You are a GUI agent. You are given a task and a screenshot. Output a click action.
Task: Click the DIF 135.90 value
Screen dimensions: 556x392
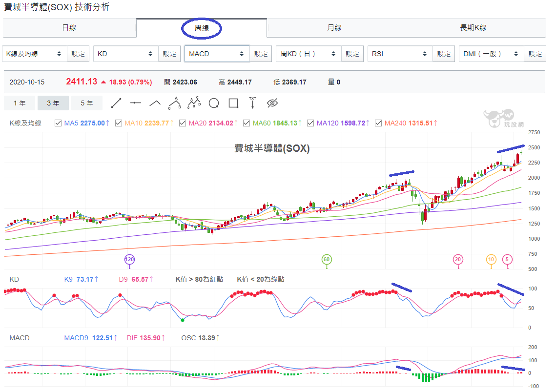click(x=146, y=338)
